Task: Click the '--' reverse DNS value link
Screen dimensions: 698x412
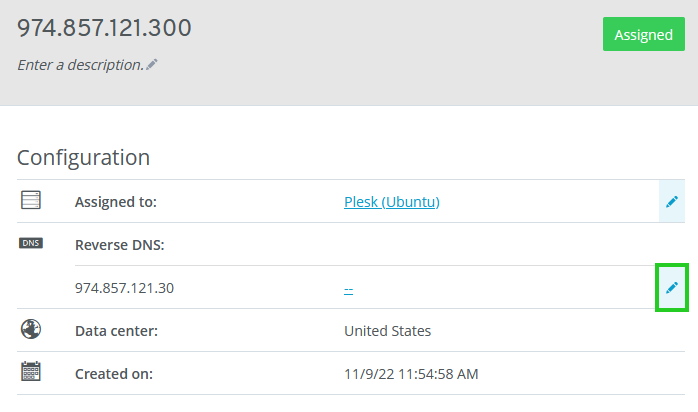Action: [x=349, y=289]
